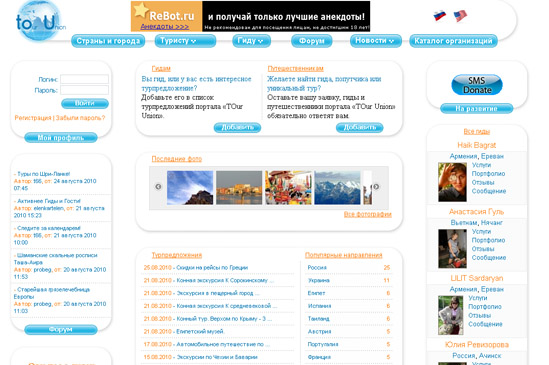Image resolution: width=549 pixels, height=365 pixels.
Task: Switch site language with American flag icon
Action: click(x=460, y=16)
